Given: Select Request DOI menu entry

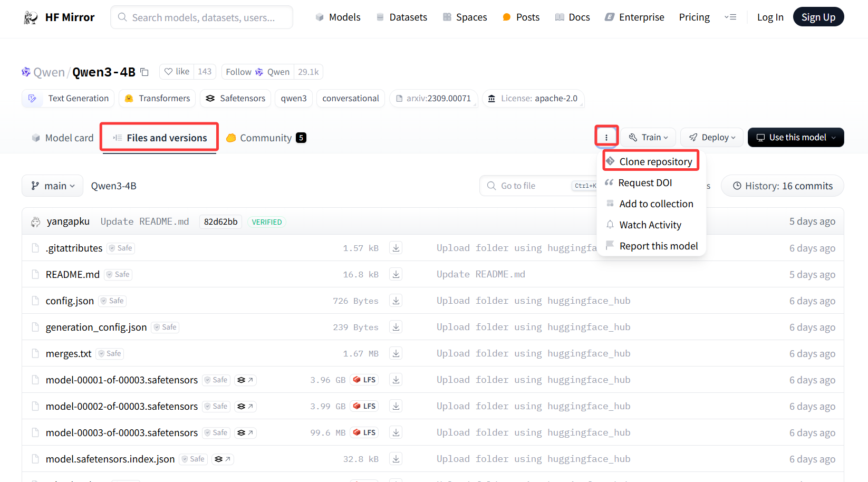Looking at the screenshot, I should pos(638,182).
